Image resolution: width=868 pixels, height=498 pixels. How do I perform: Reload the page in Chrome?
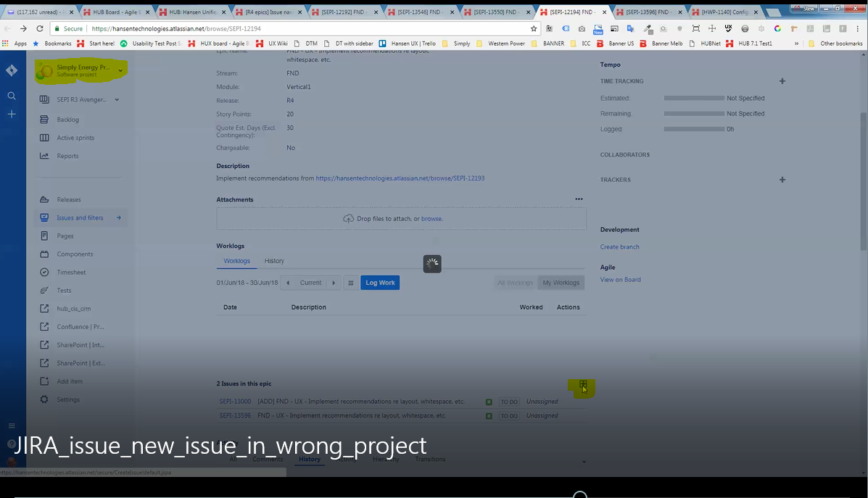39,28
